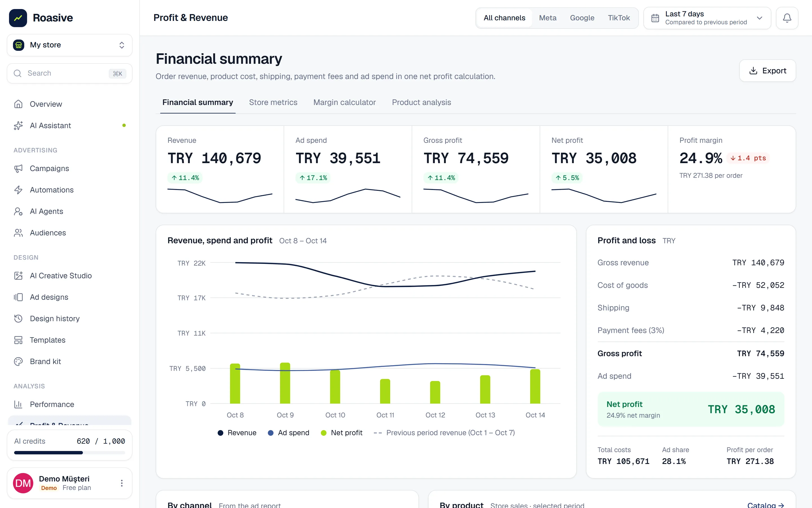Open the Catalog link
The image size is (812, 508).
(x=765, y=505)
